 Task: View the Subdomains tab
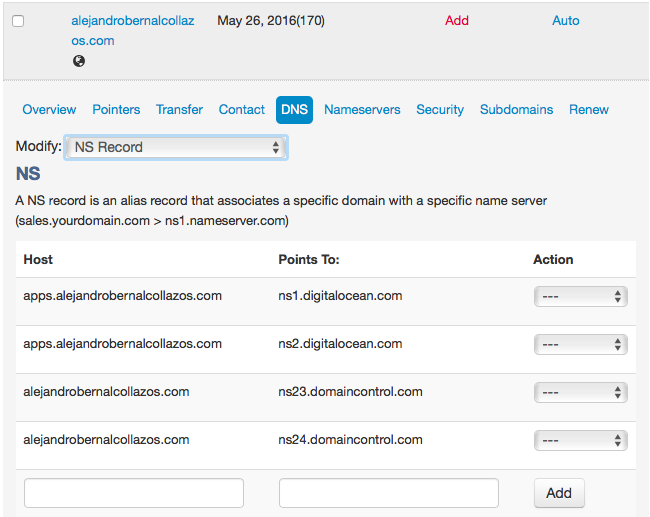coord(517,109)
